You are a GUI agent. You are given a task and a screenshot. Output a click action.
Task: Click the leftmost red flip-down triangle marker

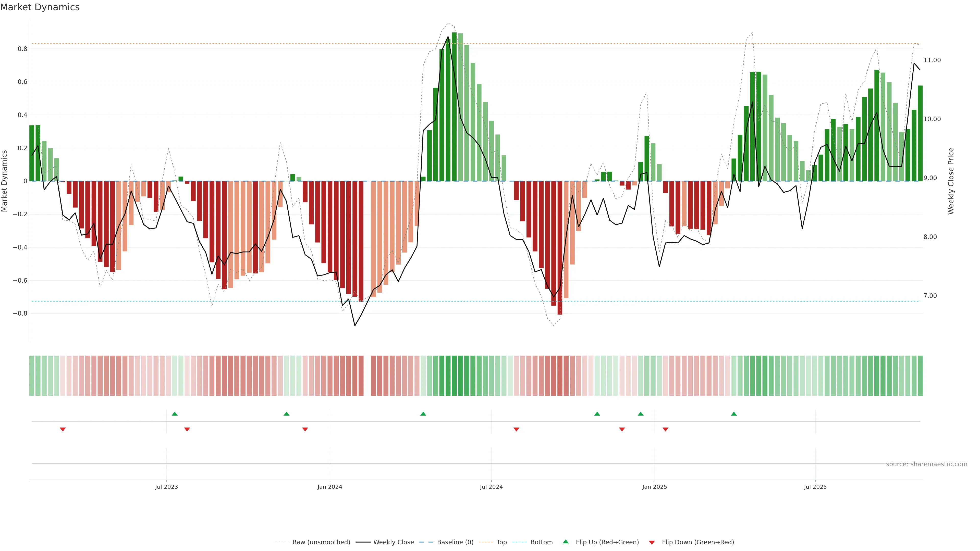point(63,429)
